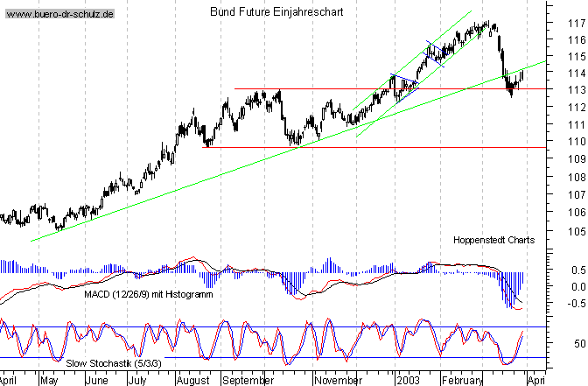Screen dimensions: 588x386
Task: Click the 109 price axis label
Action: [577, 159]
